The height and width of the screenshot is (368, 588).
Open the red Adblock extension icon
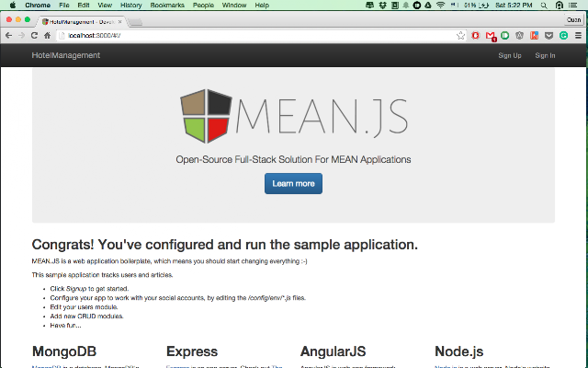click(476, 35)
